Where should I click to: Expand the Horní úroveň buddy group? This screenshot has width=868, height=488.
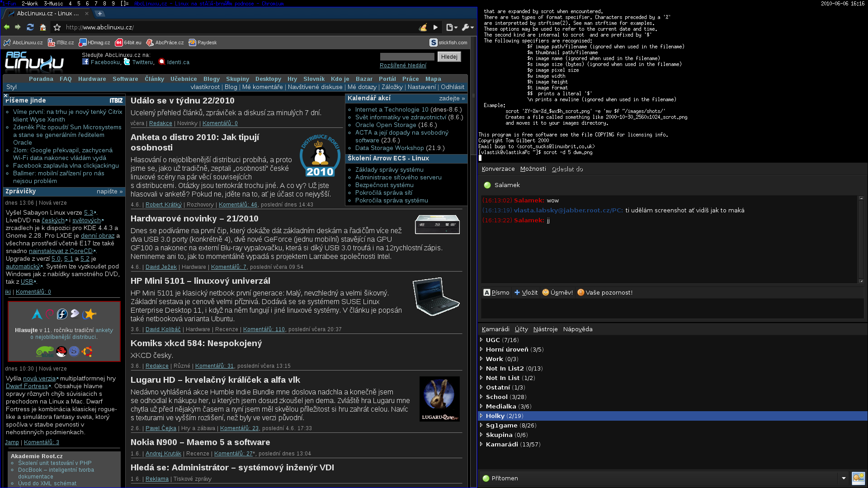point(481,349)
